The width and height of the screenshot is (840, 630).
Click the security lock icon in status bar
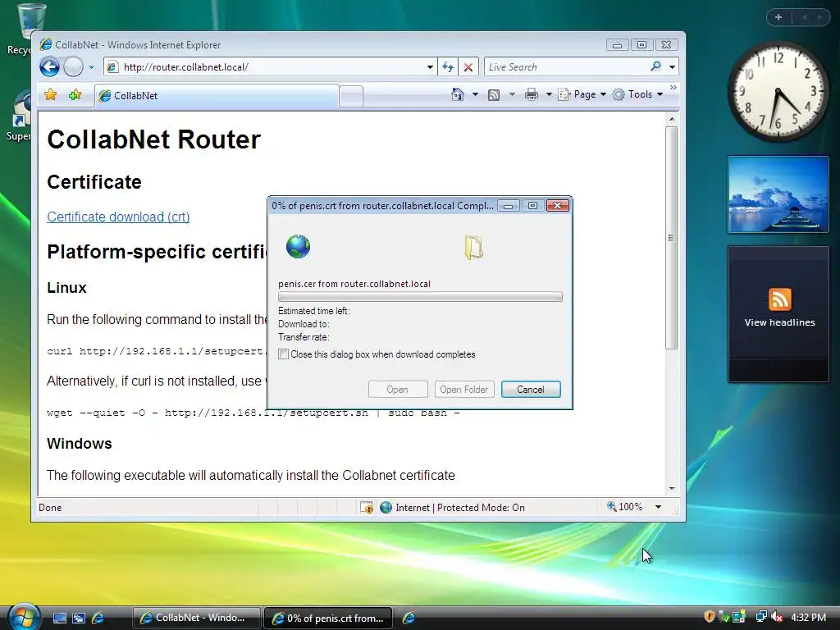[367, 507]
